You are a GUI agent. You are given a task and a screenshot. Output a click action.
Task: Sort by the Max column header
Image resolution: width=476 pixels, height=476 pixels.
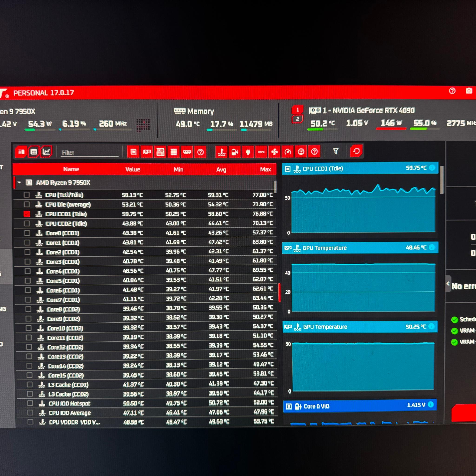coord(266,169)
